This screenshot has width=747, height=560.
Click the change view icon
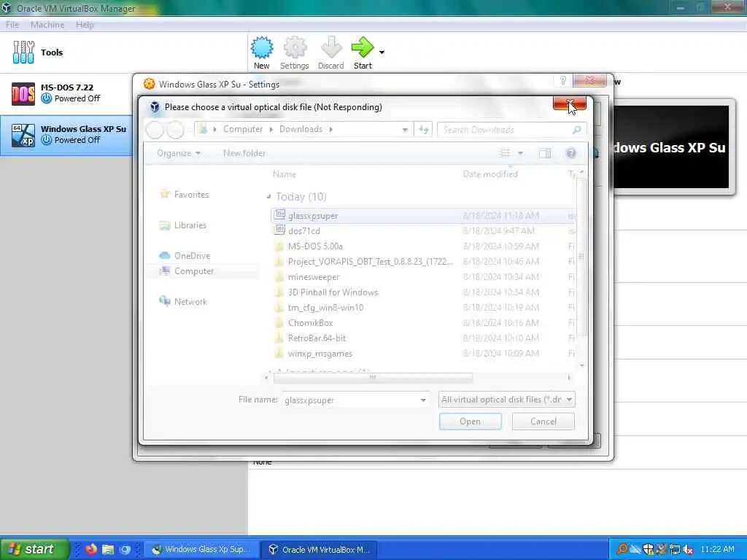(x=505, y=153)
